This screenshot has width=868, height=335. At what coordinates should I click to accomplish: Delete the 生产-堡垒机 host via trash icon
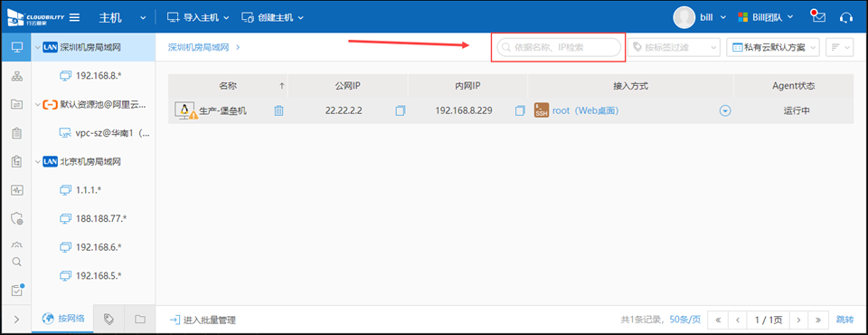tap(279, 111)
